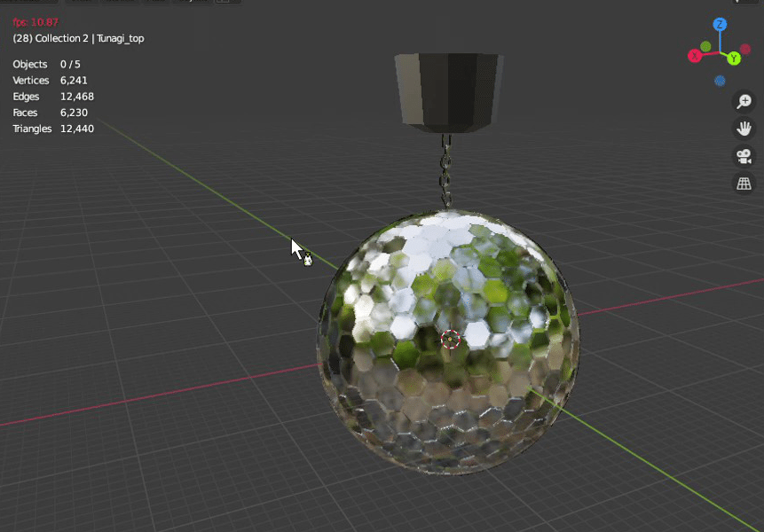Screen dimensions: 764x532
Task: Select the chain holding the mirror ball
Action: (x=445, y=170)
